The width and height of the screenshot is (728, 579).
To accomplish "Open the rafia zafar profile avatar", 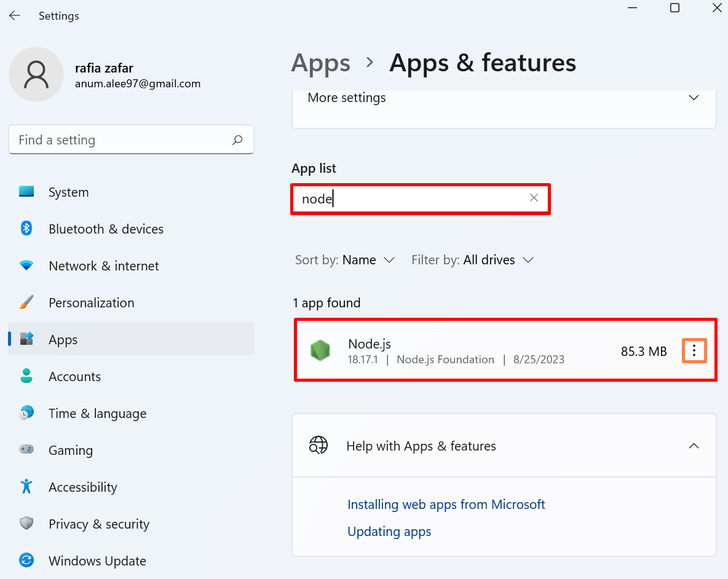I will (x=36, y=74).
